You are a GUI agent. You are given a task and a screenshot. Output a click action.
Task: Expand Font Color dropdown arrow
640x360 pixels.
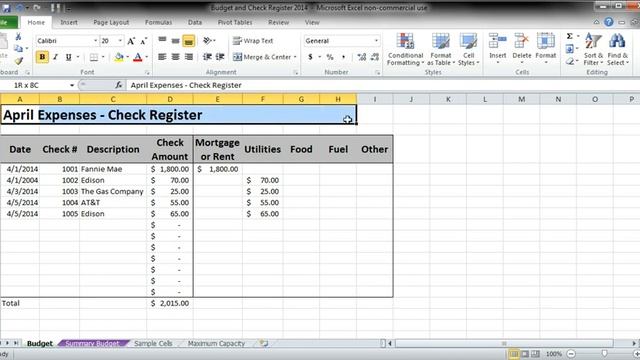147,57
